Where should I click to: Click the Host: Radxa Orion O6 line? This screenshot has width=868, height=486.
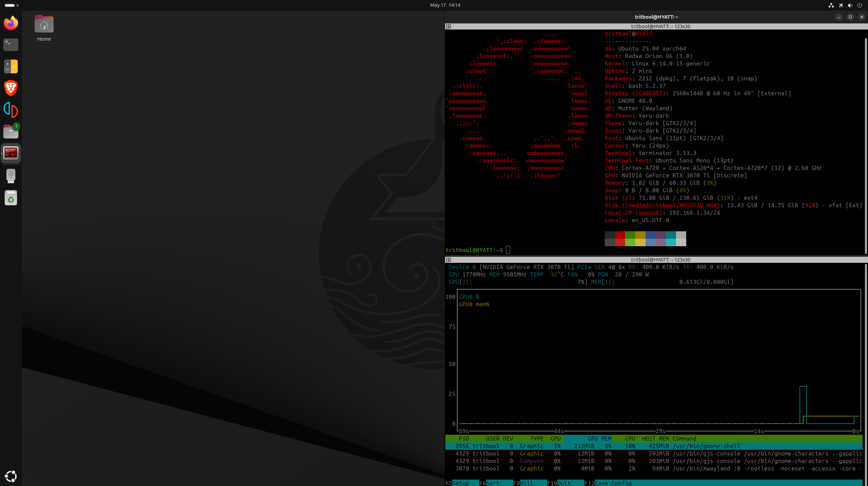[649, 56]
